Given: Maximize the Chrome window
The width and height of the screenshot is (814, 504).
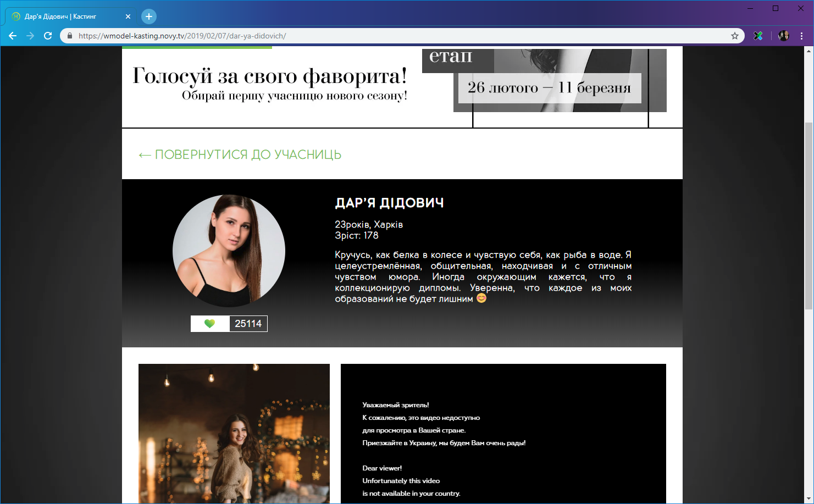Looking at the screenshot, I should [776, 8].
